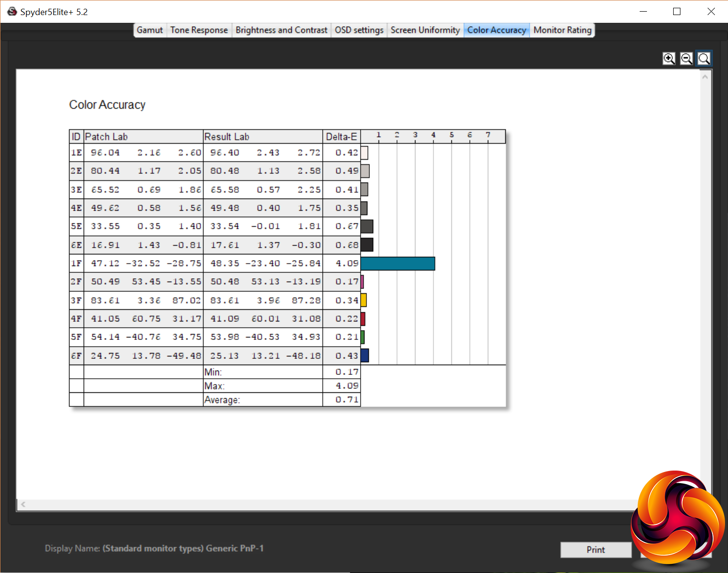The width and height of the screenshot is (728, 573).
Task: Open the Gamut tab
Action: tap(149, 30)
